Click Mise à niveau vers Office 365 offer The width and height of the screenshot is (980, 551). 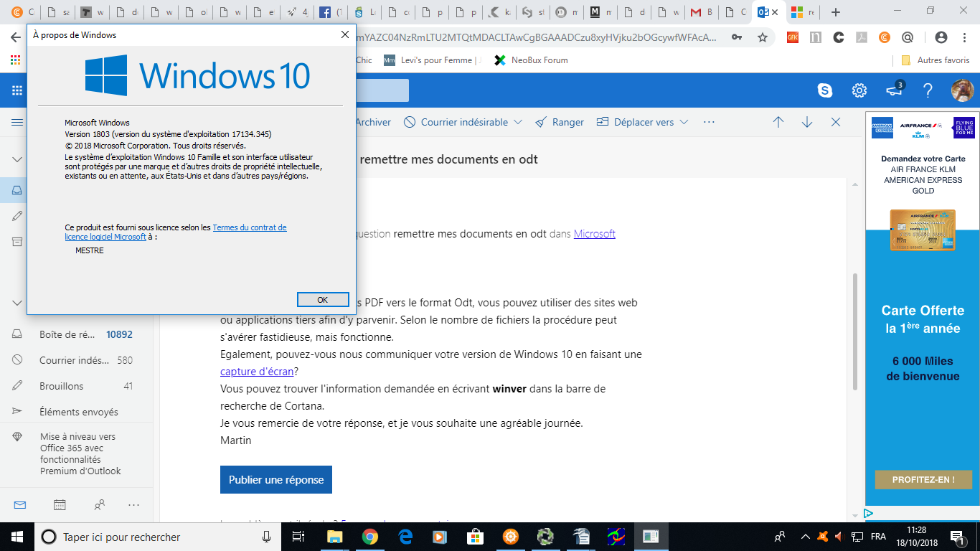click(77, 453)
